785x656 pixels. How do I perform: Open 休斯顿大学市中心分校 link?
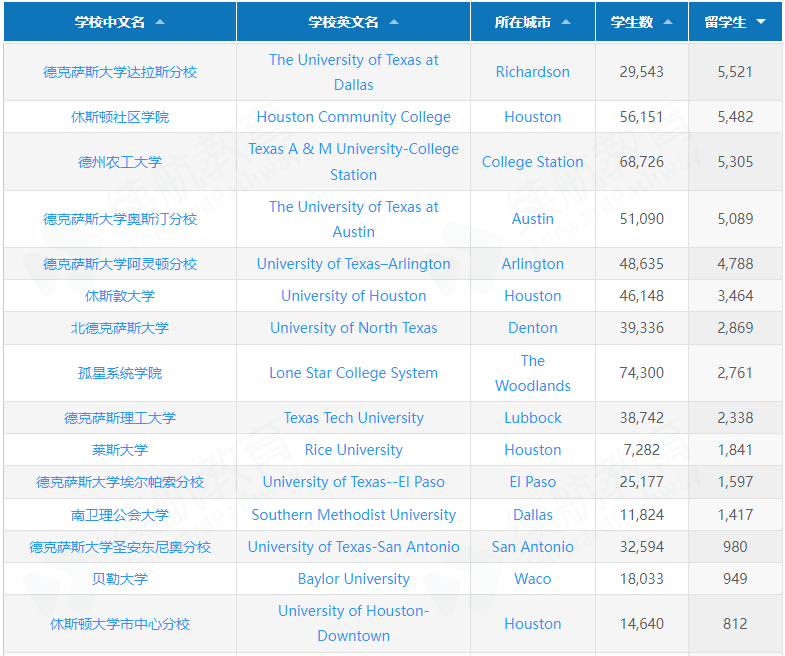pos(120,624)
